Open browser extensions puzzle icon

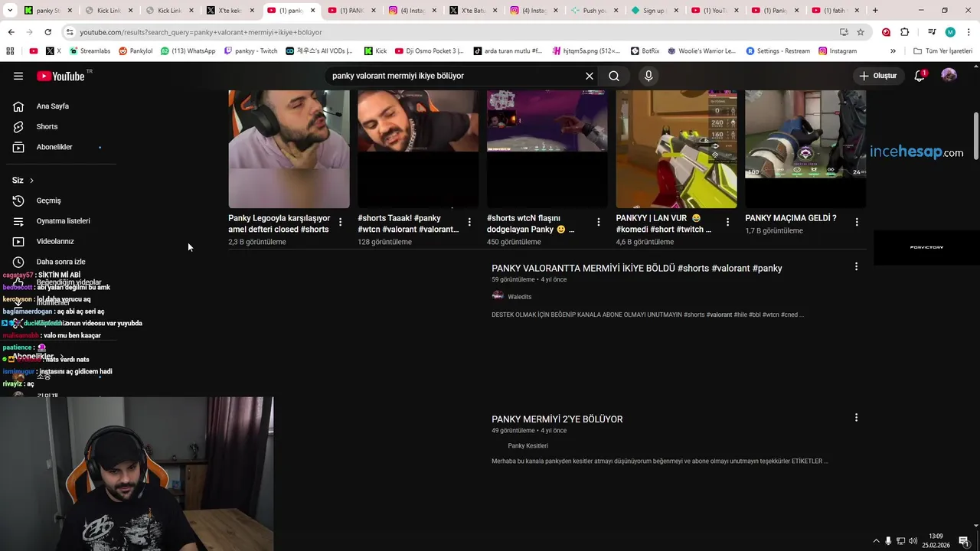(904, 32)
